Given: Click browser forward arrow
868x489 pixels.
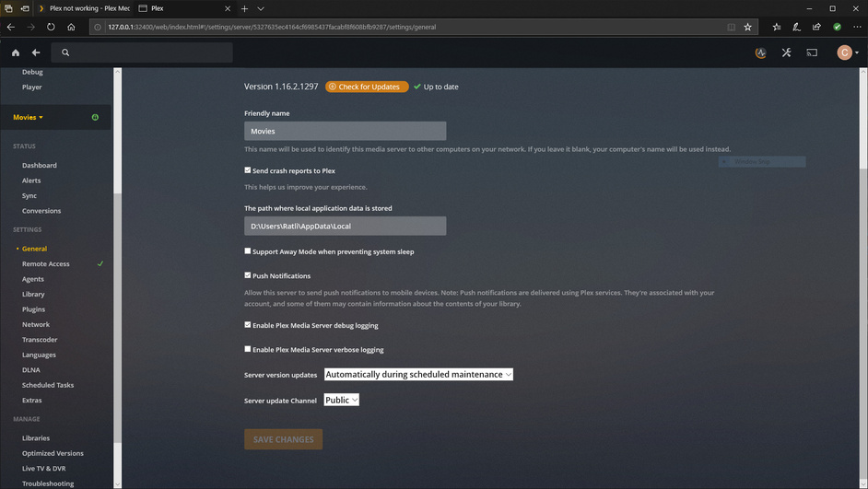Looking at the screenshot, I should coord(31,27).
